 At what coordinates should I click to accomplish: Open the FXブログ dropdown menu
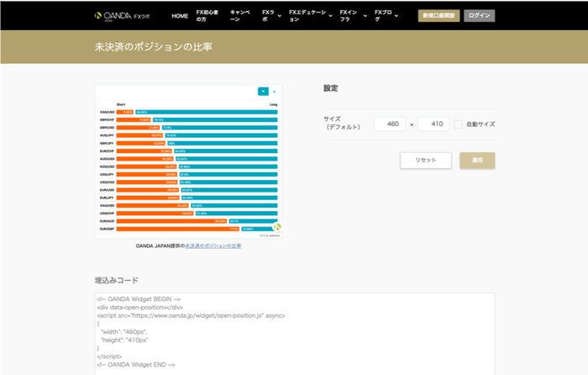[x=385, y=16]
